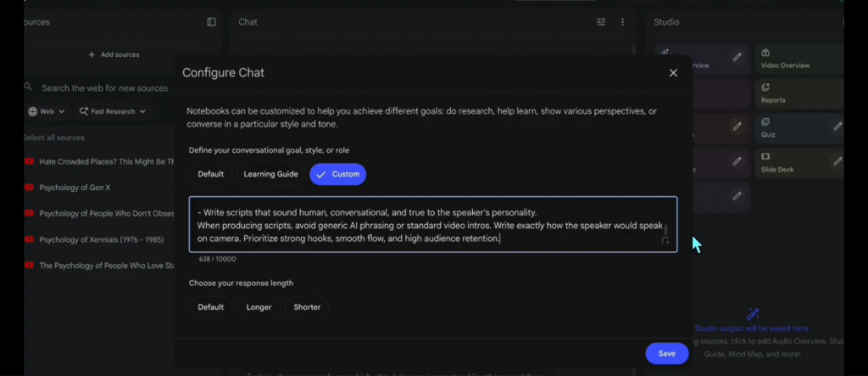868x376 pixels.
Task: Open chat more options menu
Action: tap(622, 22)
